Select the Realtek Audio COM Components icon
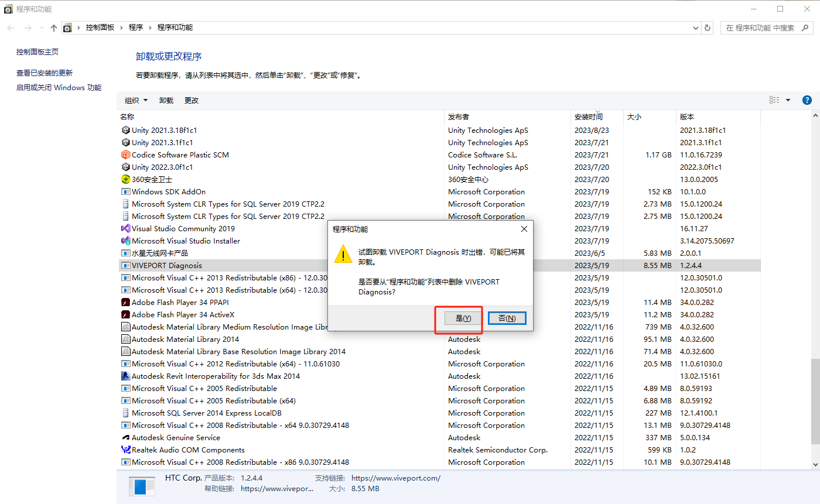820x504 pixels. click(x=125, y=450)
